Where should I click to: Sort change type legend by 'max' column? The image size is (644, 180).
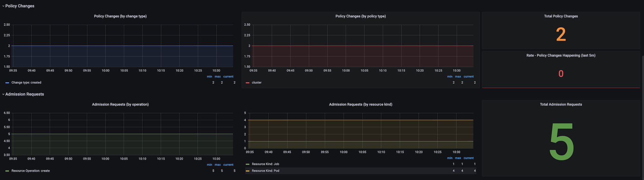click(x=218, y=76)
